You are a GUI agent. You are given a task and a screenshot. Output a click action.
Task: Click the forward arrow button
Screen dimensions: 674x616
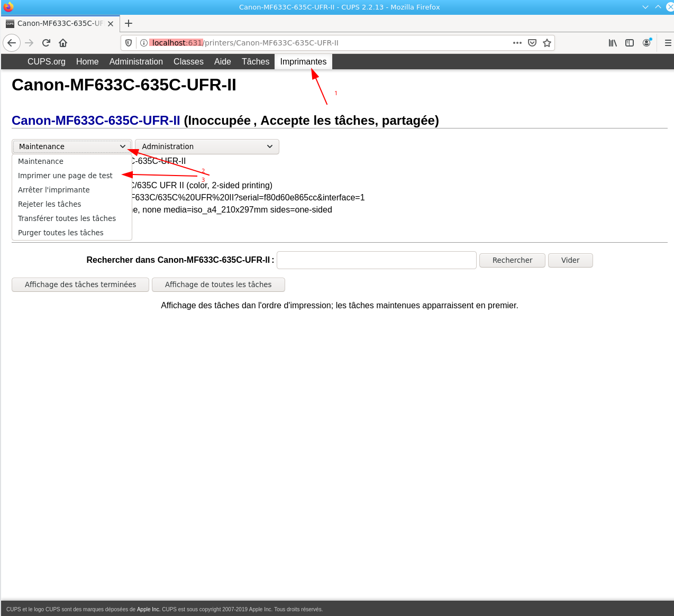click(29, 43)
